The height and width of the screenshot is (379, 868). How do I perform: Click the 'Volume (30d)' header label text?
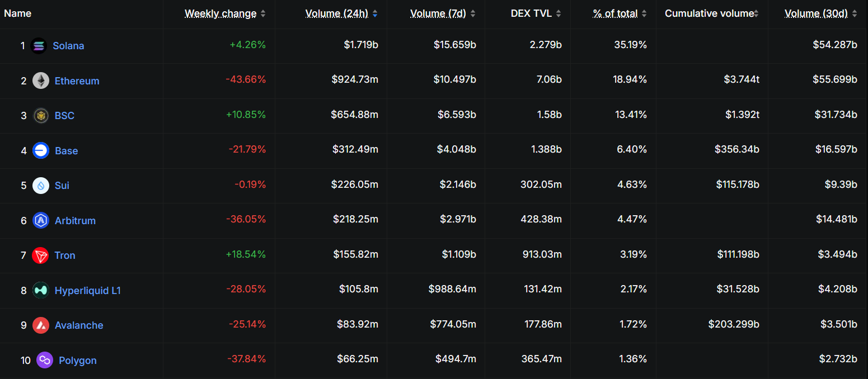pyautogui.click(x=817, y=13)
